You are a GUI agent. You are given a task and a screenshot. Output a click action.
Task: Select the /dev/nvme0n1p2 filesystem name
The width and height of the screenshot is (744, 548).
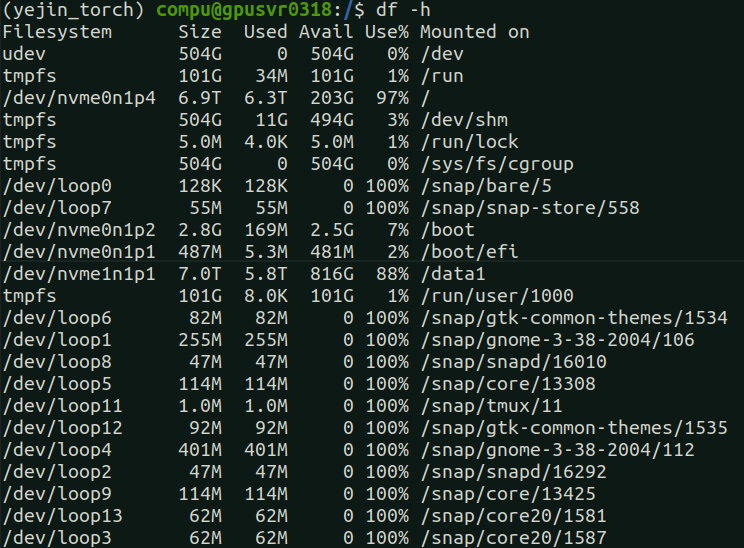point(79,230)
